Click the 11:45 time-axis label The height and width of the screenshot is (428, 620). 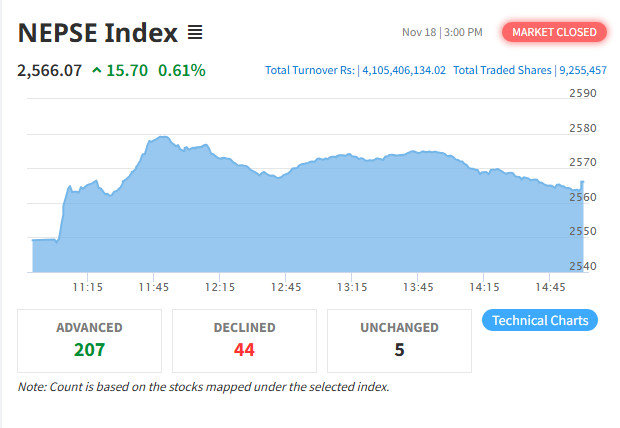tap(154, 288)
